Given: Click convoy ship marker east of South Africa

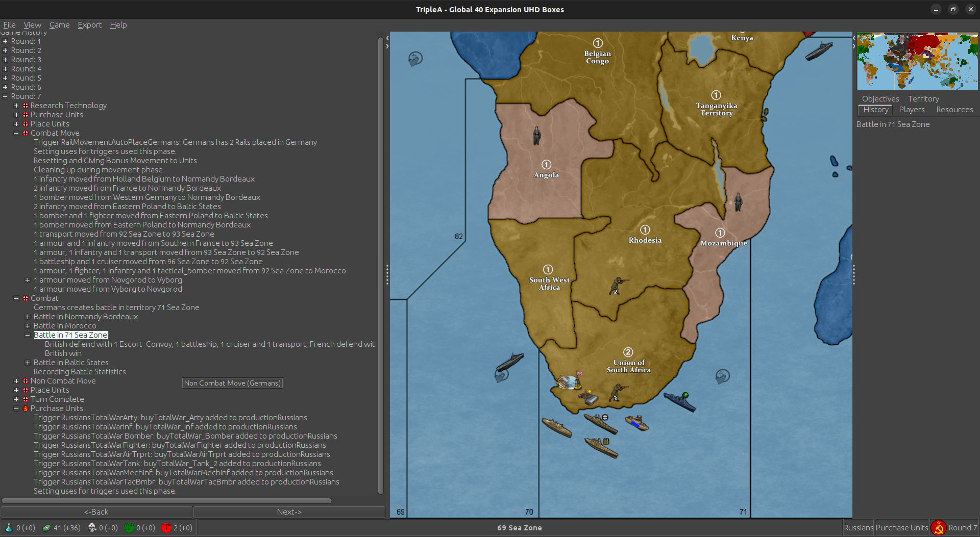Looking at the screenshot, I should click(722, 376).
